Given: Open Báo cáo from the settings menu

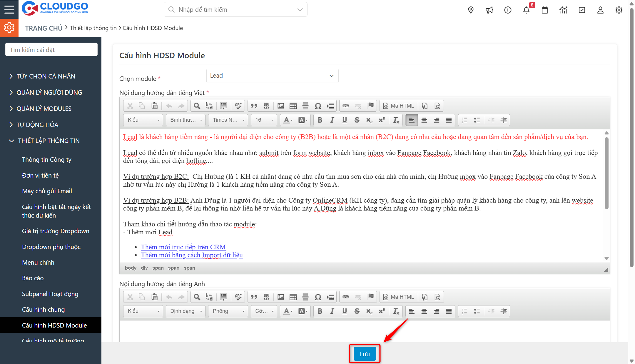Looking at the screenshot, I should 33,278.
